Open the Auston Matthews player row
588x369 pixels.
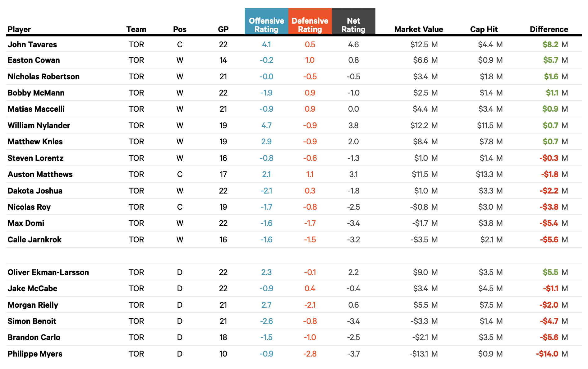pyautogui.click(x=40, y=174)
